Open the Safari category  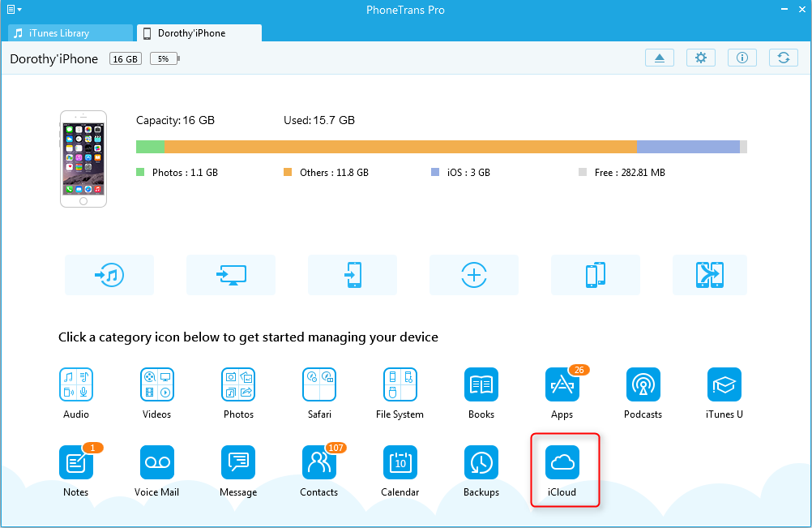(319, 384)
